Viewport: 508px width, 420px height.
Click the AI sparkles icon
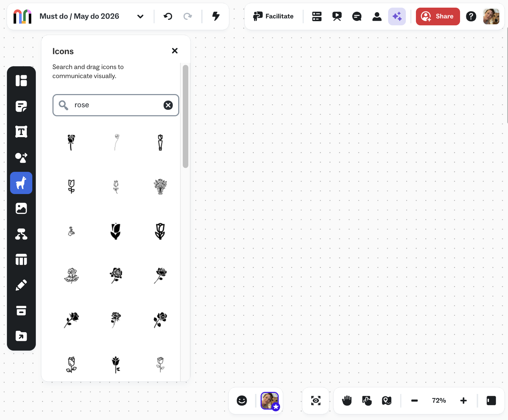[x=397, y=16]
